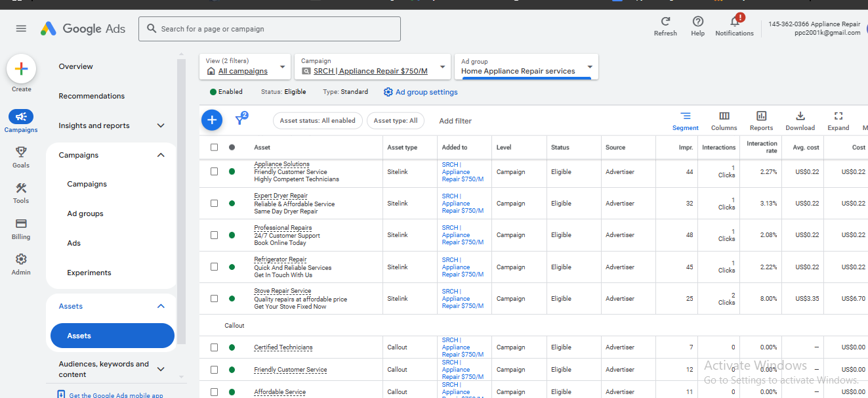Select the Campaigns megaphone icon
This screenshot has width=868, height=398.
[21, 116]
